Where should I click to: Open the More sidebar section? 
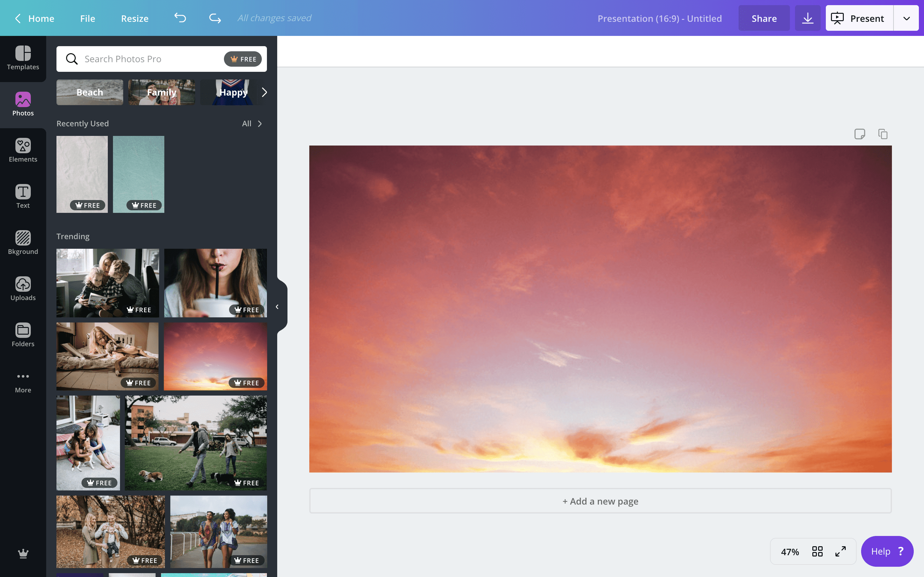pyautogui.click(x=23, y=381)
